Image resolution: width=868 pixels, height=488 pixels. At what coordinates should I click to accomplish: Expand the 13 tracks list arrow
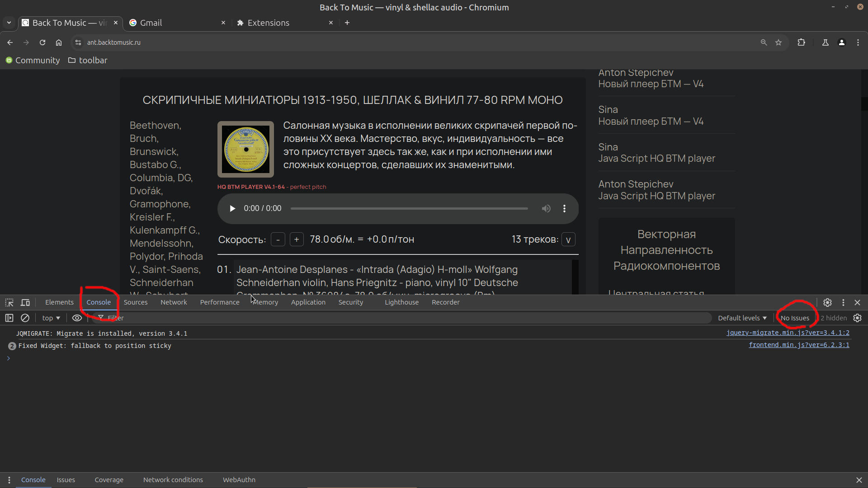point(568,239)
